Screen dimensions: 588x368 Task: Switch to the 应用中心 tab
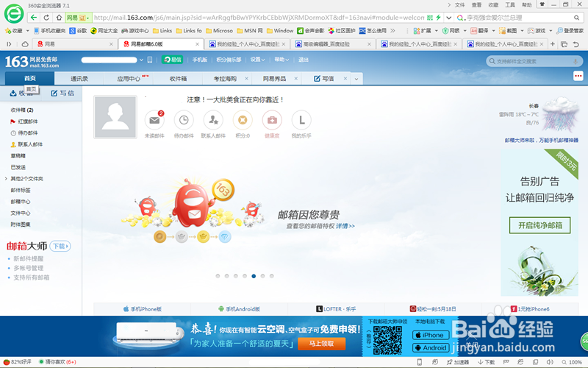coord(129,79)
